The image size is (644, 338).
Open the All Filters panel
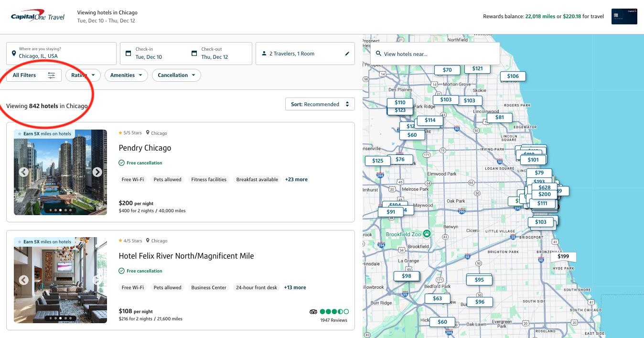[x=34, y=76]
